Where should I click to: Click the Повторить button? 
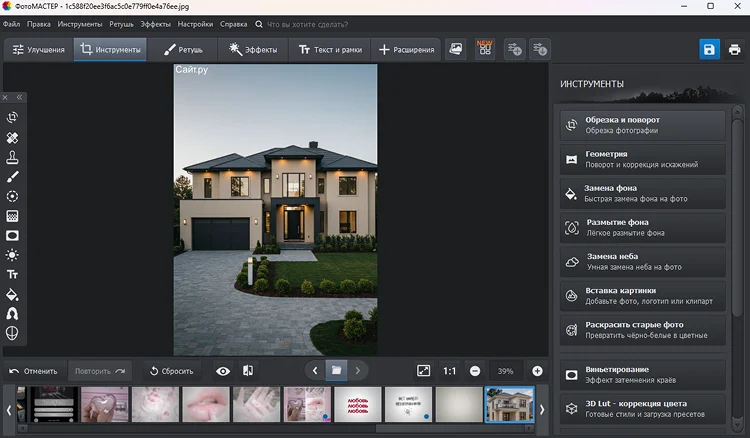pyautogui.click(x=99, y=371)
